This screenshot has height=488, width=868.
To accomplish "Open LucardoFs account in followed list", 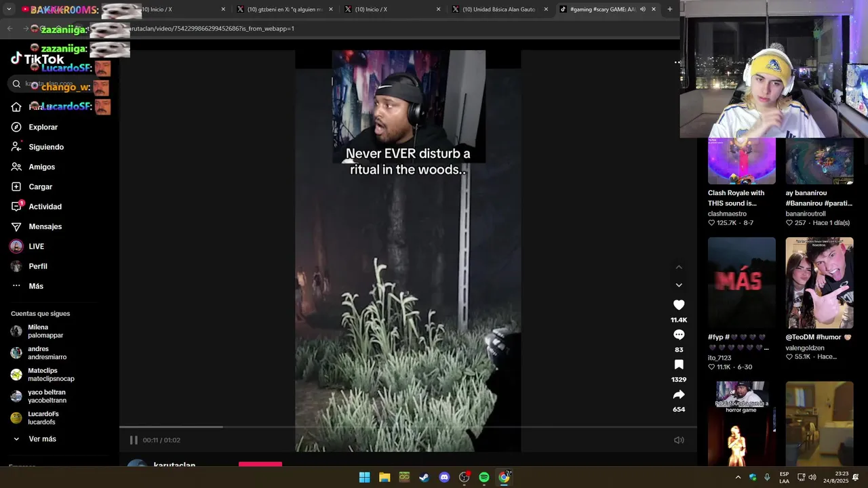I will click(42, 418).
